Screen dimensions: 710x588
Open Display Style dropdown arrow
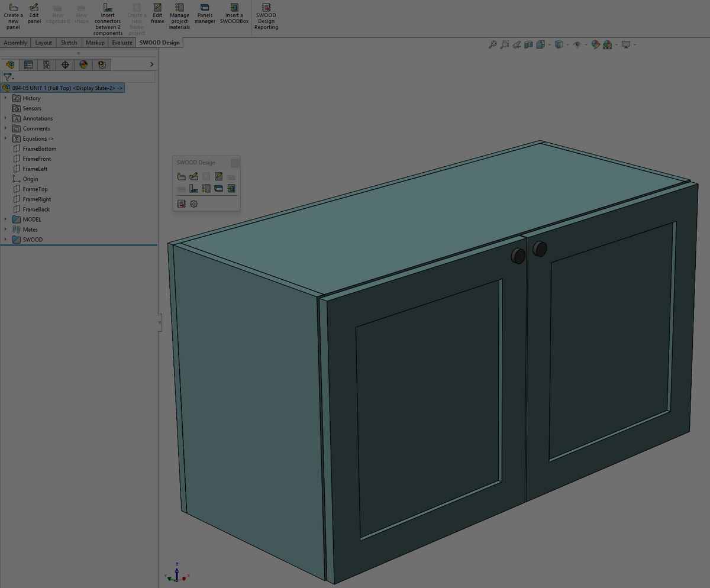click(567, 44)
